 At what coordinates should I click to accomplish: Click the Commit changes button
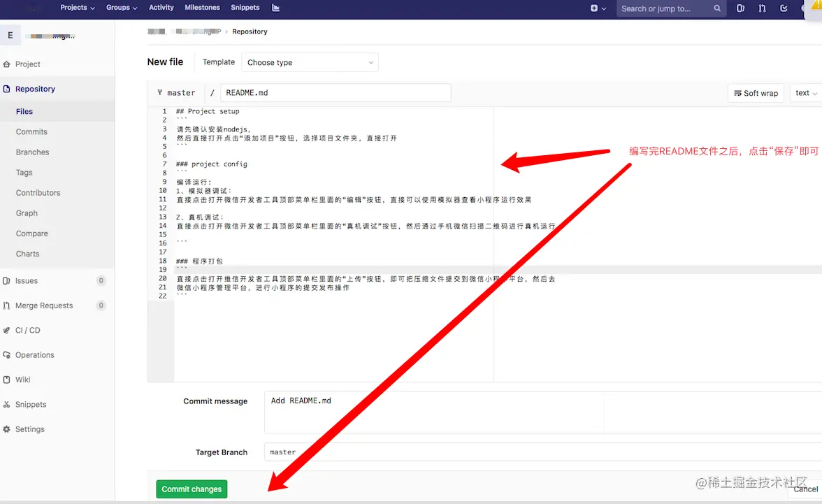coord(192,489)
